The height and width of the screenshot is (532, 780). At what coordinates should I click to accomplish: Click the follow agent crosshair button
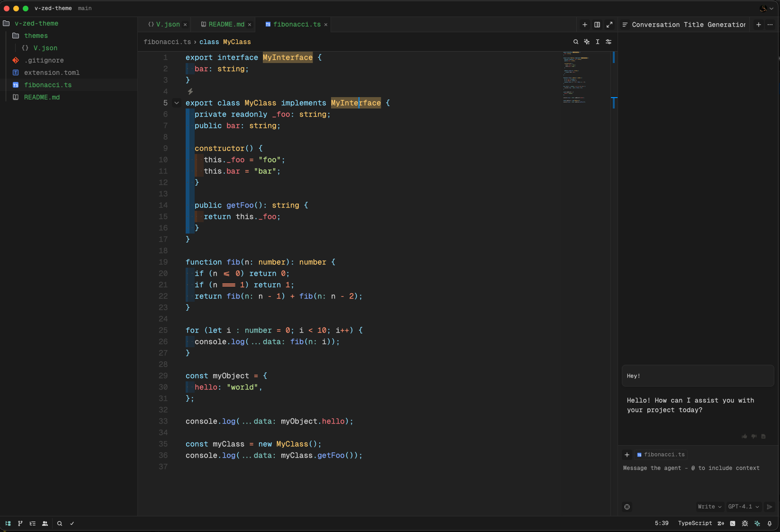coord(627,507)
